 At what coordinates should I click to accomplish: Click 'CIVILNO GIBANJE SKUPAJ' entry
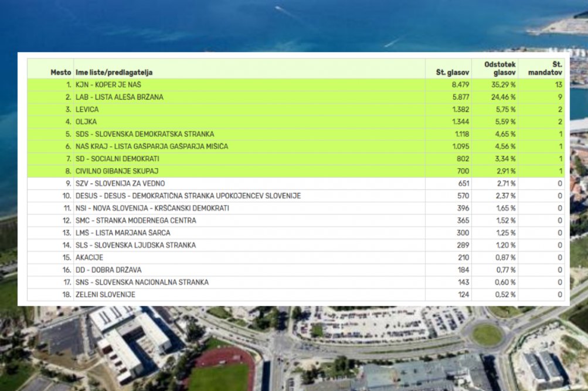click(117, 171)
